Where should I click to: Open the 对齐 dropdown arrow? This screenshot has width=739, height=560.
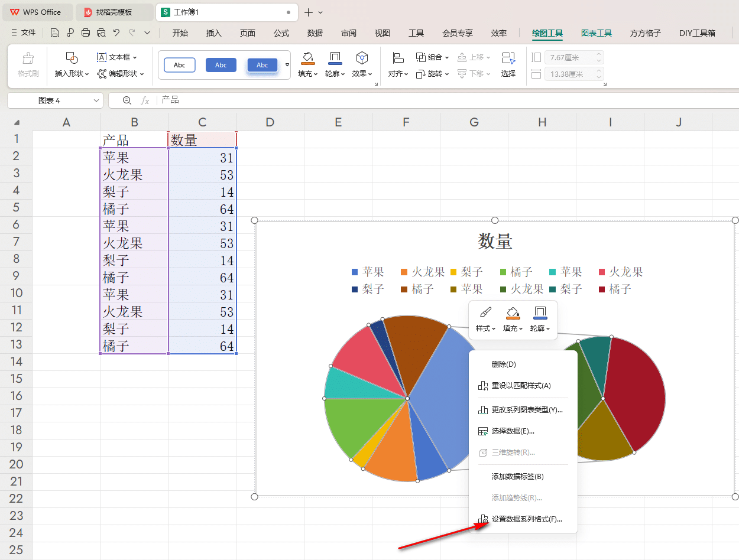point(406,74)
